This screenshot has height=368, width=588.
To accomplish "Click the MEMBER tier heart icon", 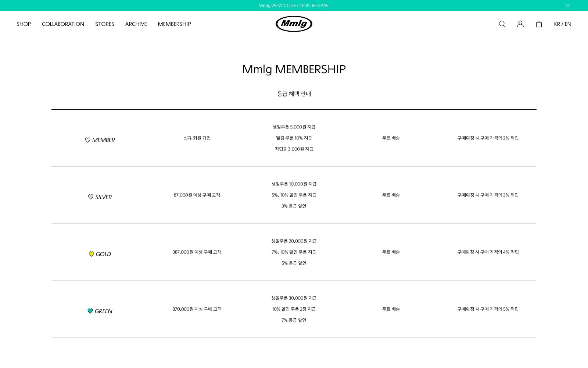I will point(87,140).
